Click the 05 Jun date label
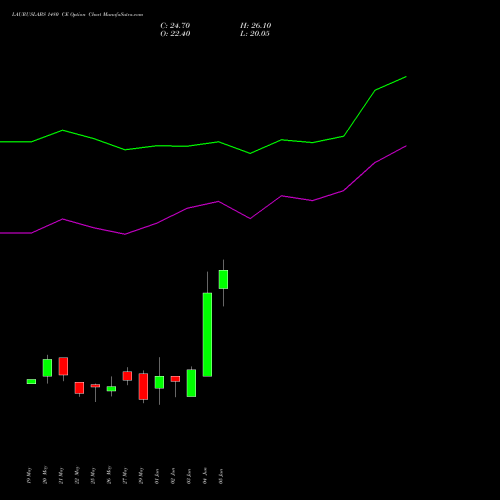The image size is (500, 500). (221, 476)
